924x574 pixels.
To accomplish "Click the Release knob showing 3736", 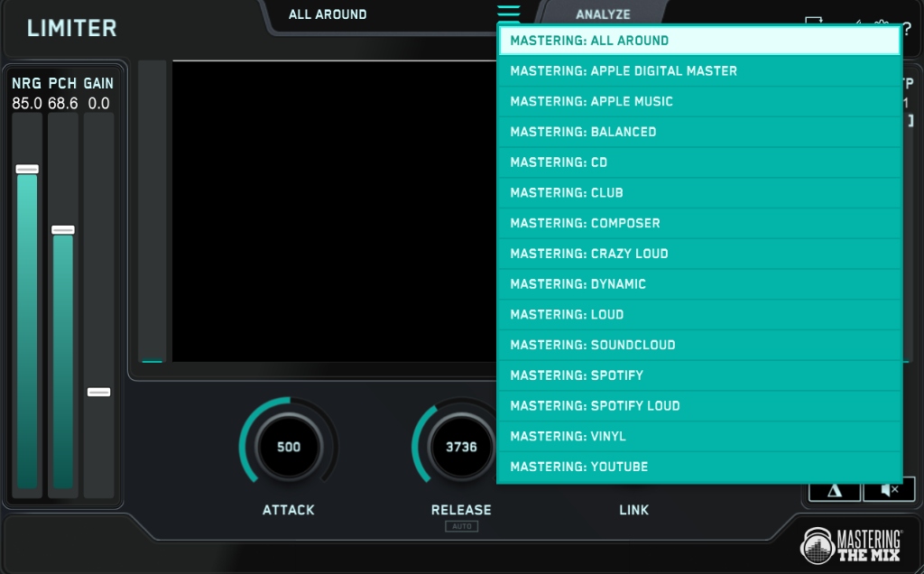I will click(x=461, y=447).
